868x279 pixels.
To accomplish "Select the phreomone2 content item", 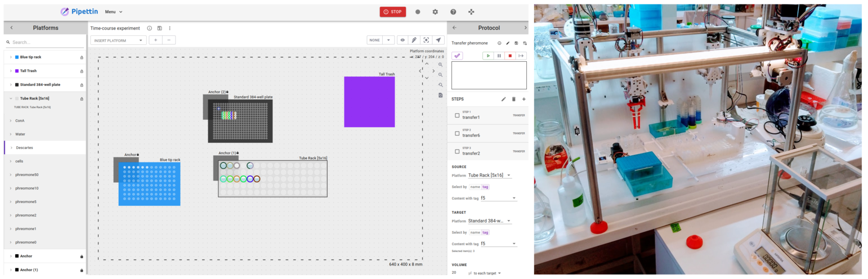I will pyautogui.click(x=44, y=215).
